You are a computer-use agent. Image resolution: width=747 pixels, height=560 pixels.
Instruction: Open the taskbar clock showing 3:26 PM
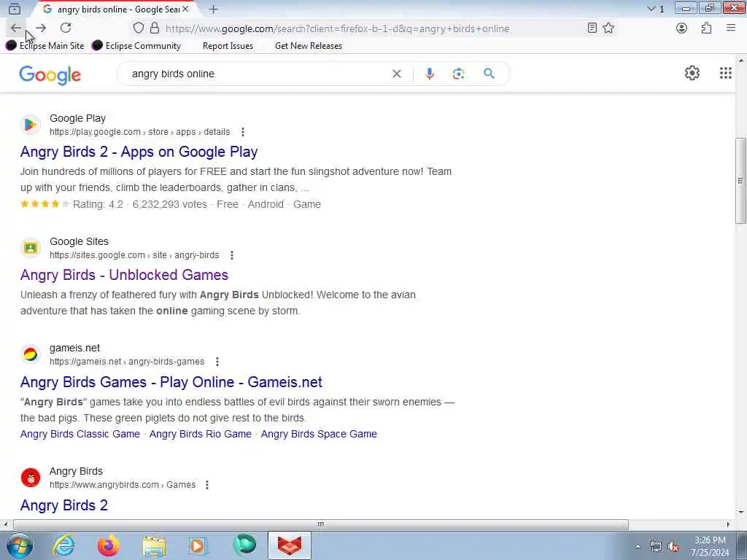pyautogui.click(x=710, y=546)
